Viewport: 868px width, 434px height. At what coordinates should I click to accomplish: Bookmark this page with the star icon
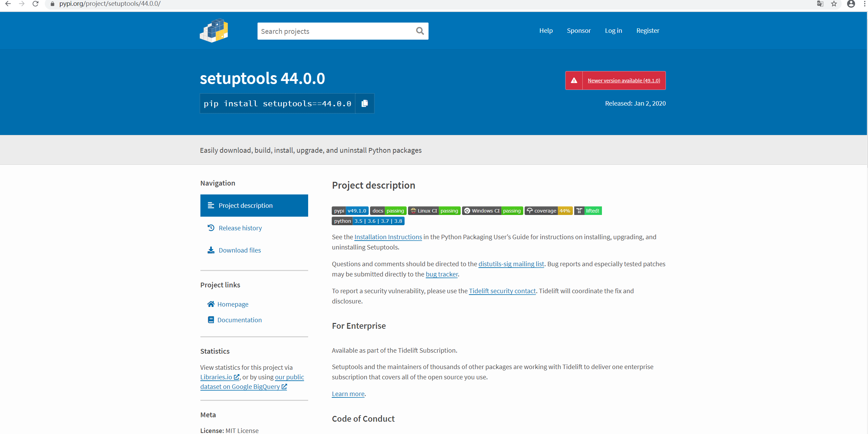834,4
